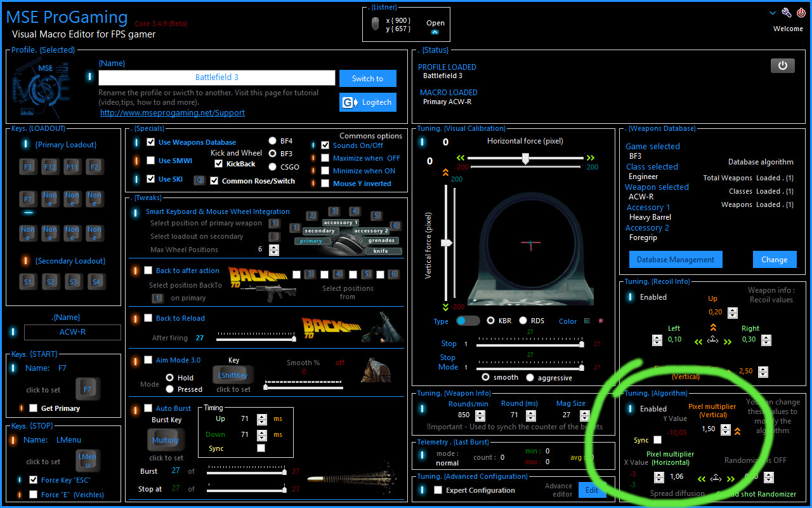Viewport: 812px width, 508px height.
Task: Click the ACW-R macro name field
Action: (72, 332)
